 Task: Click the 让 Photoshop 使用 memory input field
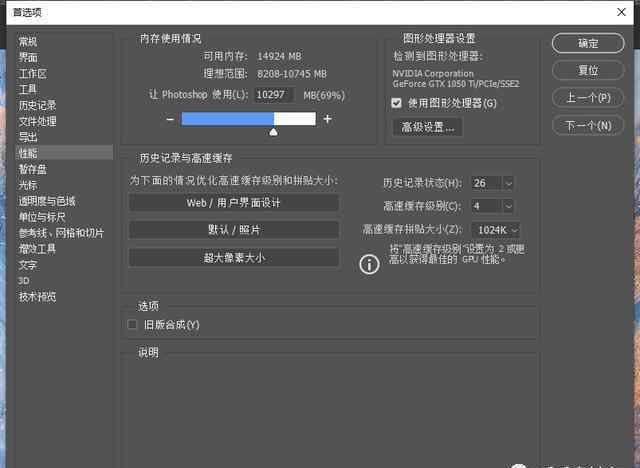(274, 95)
